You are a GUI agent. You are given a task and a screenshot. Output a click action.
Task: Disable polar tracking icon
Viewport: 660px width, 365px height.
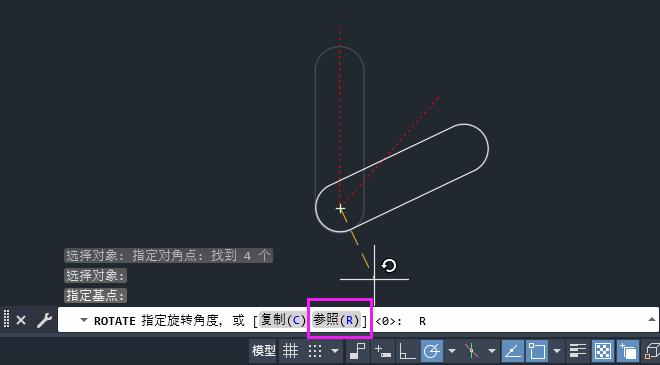pyautogui.click(x=432, y=351)
